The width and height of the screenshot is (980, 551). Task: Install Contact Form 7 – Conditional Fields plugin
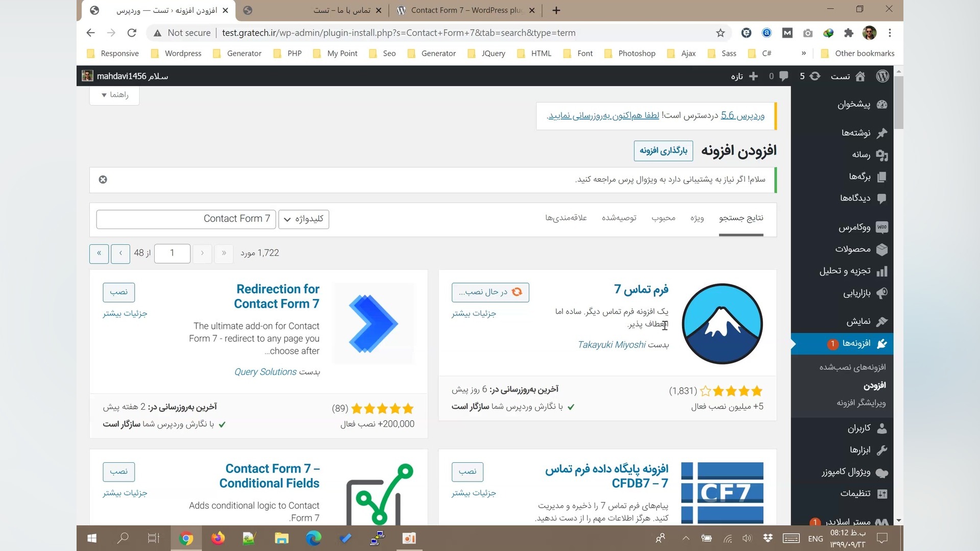click(x=119, y=472)
